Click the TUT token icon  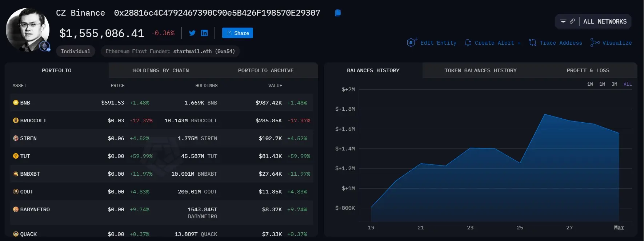tap(16, 156)
